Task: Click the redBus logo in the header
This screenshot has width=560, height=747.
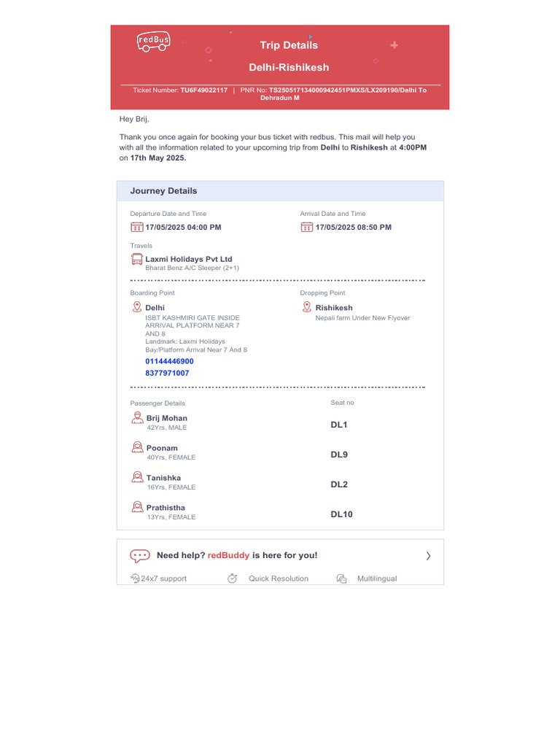Action: click(153, 42)
